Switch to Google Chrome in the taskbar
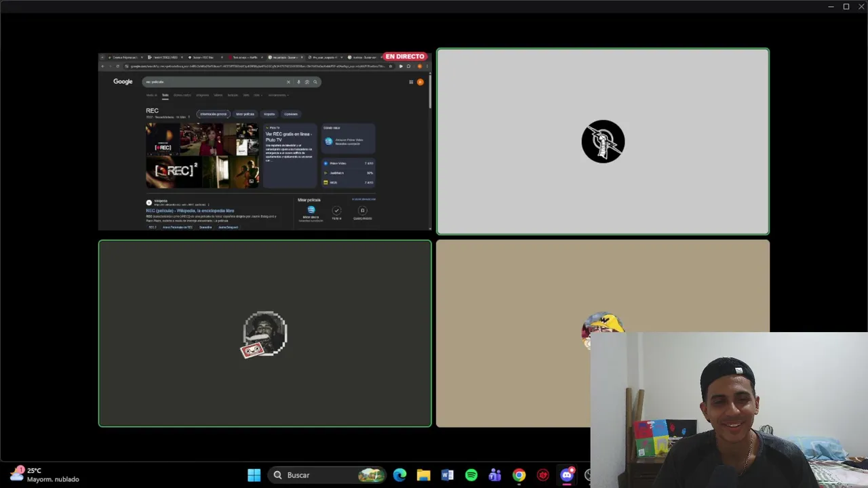The image size is (868, 488). [519, 475]
